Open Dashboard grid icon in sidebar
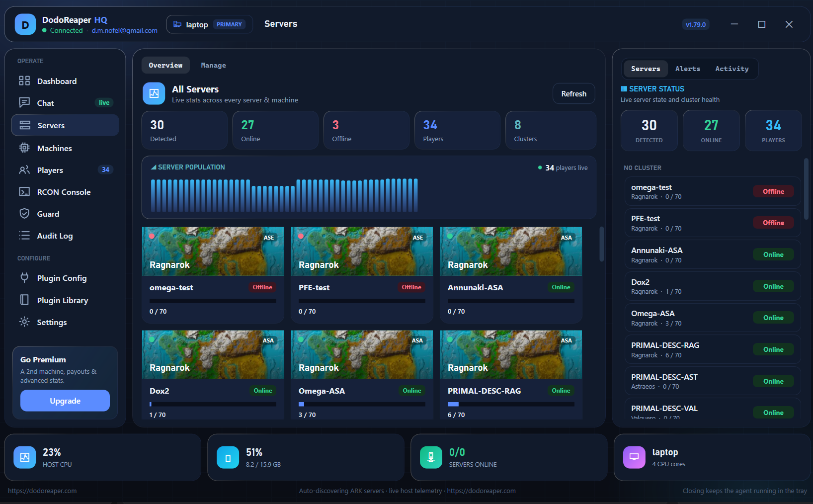This screenshot has width=813, height=504. 24,81
